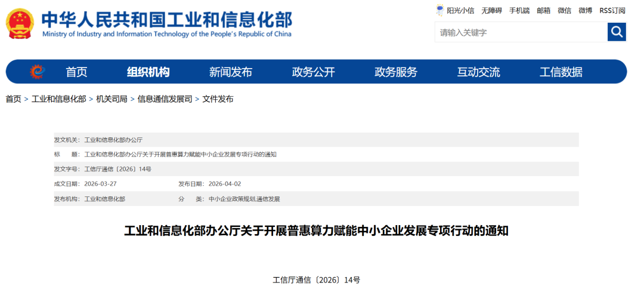Go to the 政务公开 section

click(x=313, y=72)
